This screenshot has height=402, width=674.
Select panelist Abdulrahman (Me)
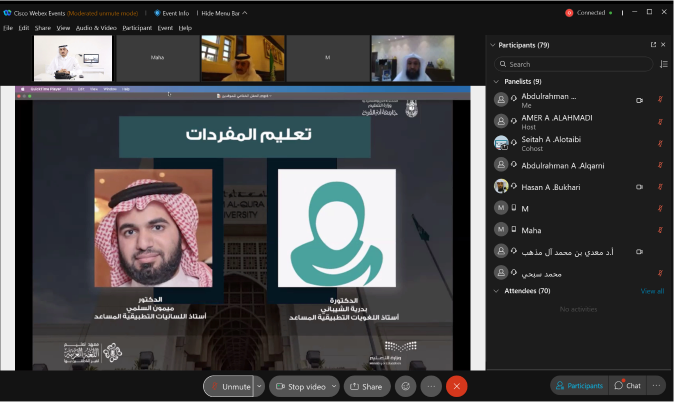point(579,100)
